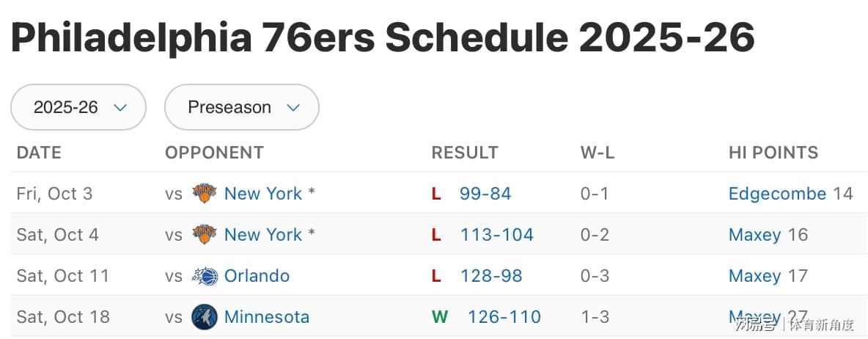View the 99-84 game result
Image resolution: width=868 pixels, height=339 pixels.
click(485, 194)
